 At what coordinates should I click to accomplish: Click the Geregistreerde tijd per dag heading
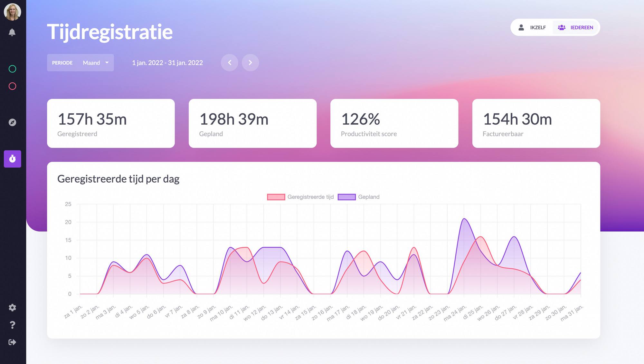pos(118,179)
